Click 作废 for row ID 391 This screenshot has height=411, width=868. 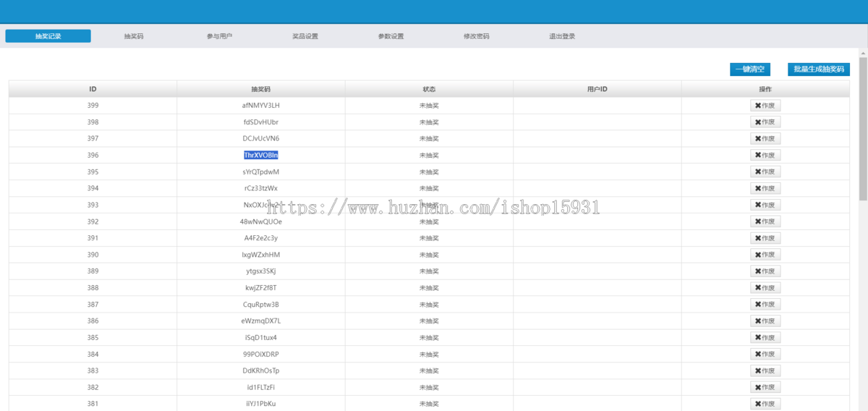click(765, 239)
